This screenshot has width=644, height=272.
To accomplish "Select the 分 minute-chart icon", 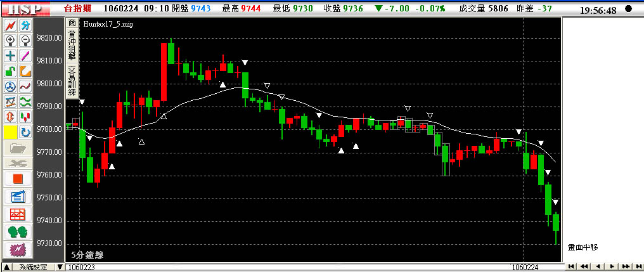I will (x=25, y=26).
